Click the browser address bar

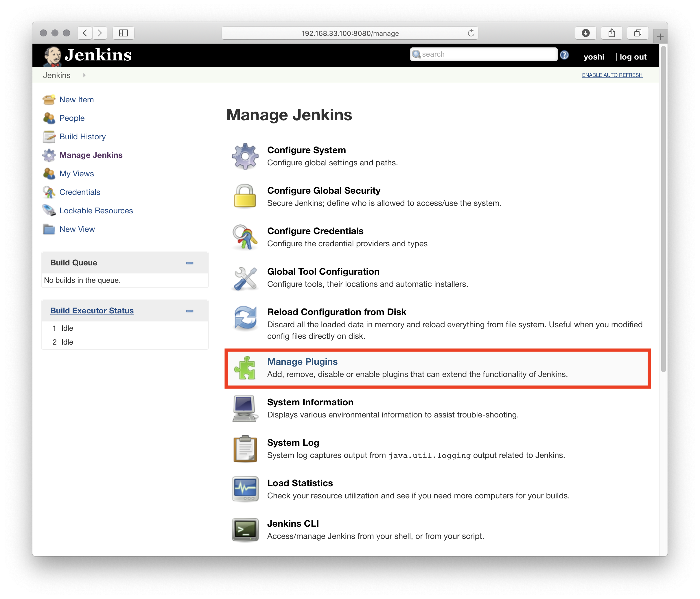pos(350,33)
